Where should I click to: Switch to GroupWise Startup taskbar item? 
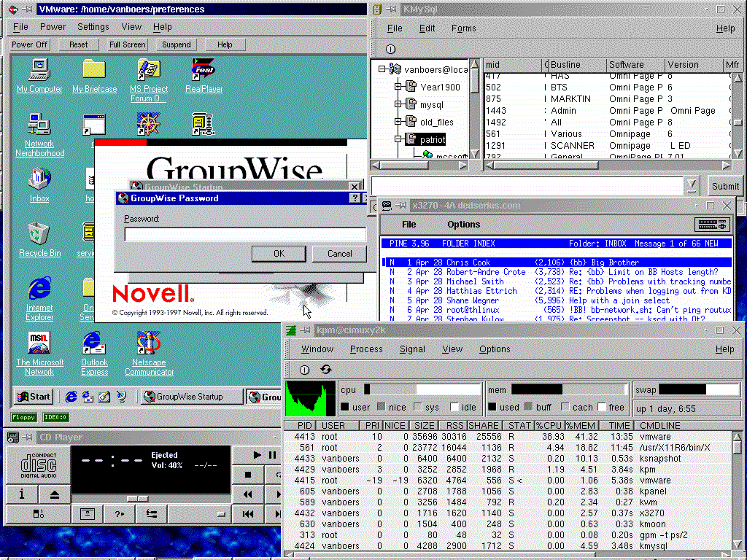(x=192, y=396)
